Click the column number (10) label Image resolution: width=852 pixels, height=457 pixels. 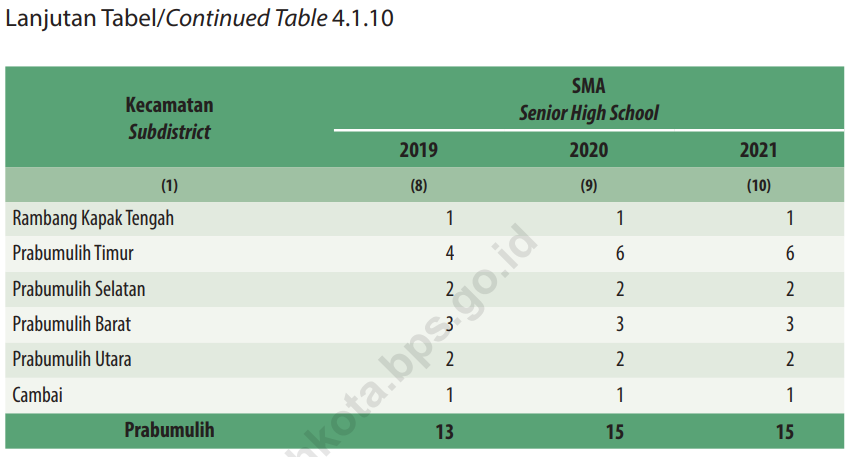click(x=758, y=185)
